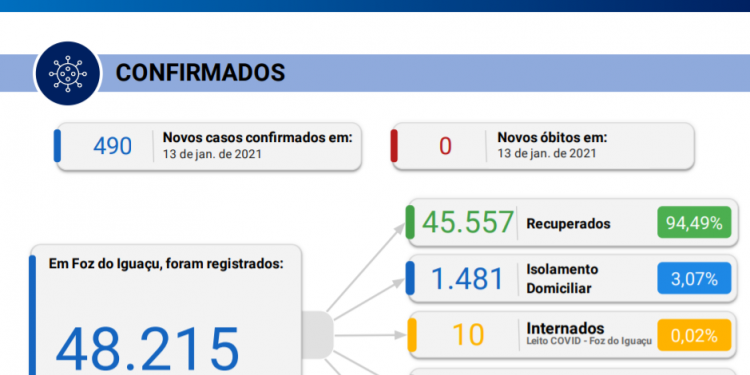Viewport: 750px width, 375px height.
Task: Click the 48.215 total cases number
Action: (x=147, y=350)
